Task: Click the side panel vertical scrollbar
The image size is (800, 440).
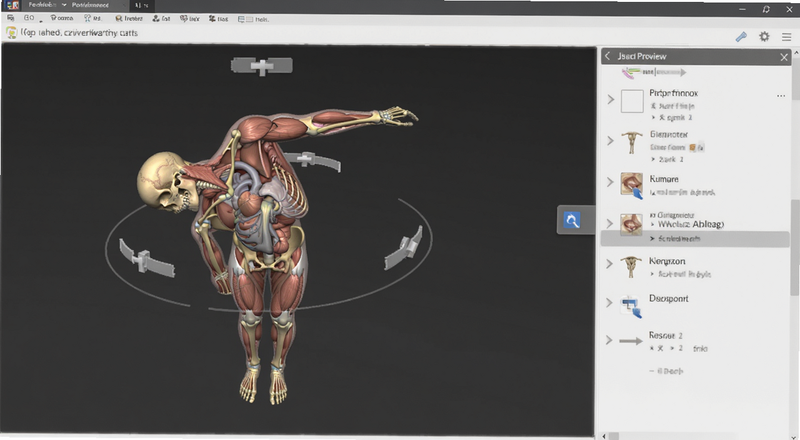Action: click(794, 247)
